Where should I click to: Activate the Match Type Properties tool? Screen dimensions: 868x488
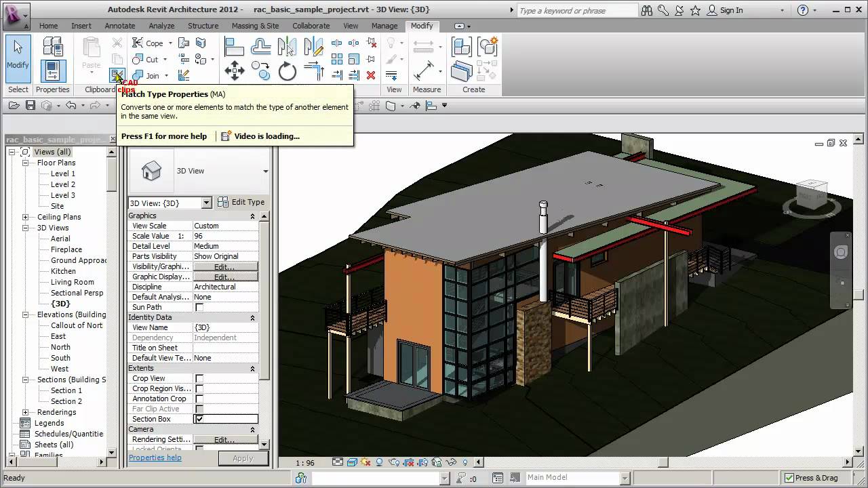click(x=117, y=76)
